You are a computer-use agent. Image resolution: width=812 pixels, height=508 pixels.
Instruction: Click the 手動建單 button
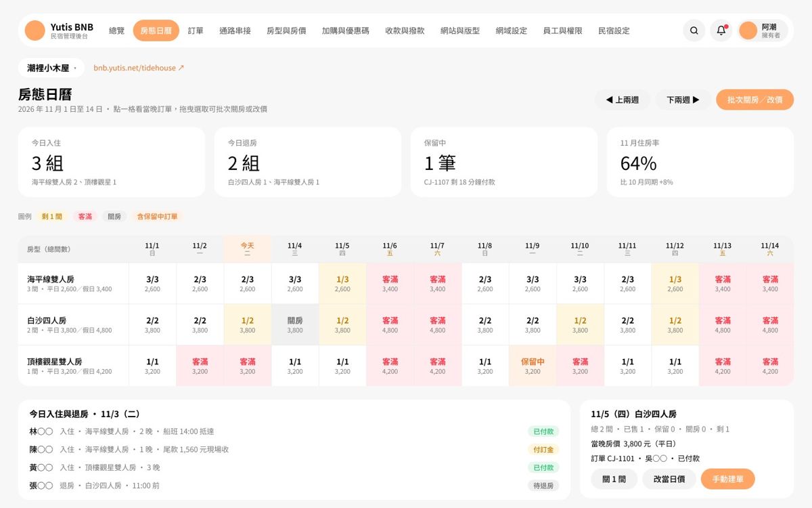tap(728, 479)
